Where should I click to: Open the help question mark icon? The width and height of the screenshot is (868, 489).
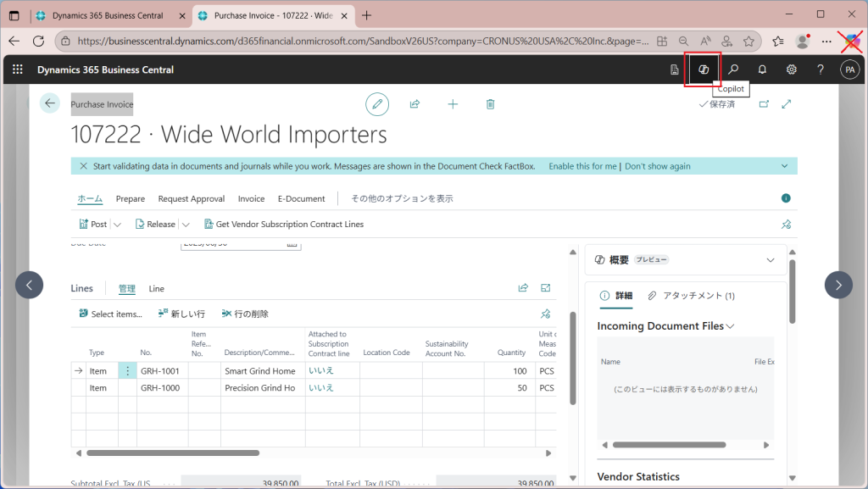(821, 69)
